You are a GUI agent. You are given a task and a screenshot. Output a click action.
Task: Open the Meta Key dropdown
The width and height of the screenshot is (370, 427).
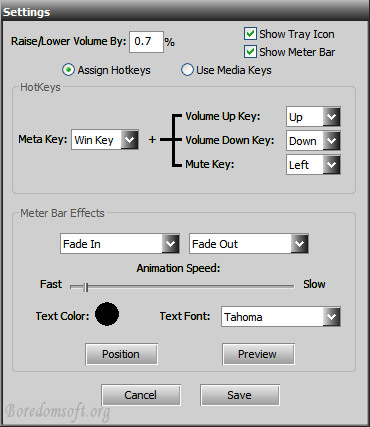point(105,140)
